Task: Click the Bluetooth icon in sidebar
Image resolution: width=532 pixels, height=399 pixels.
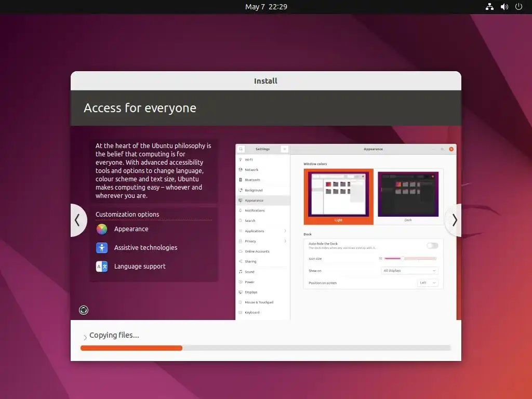Action: [x=241, y=180]
